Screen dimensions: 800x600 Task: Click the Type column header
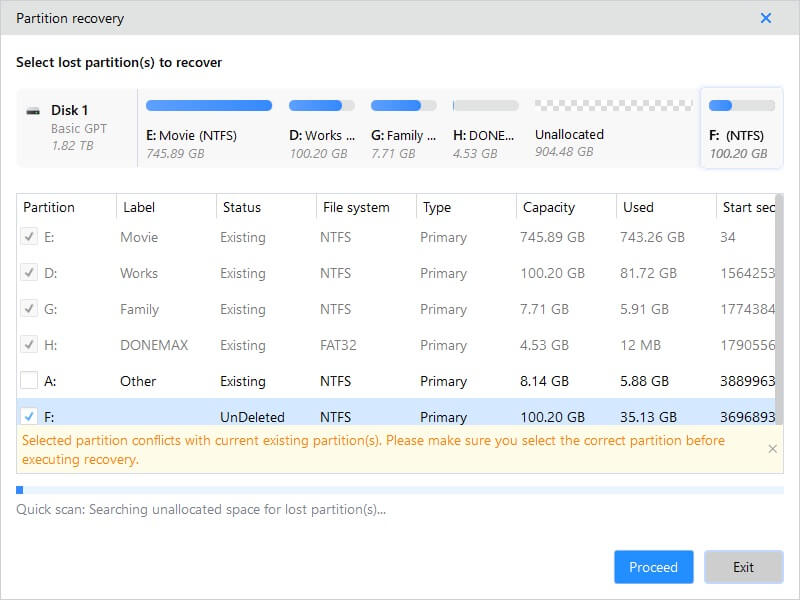tap(466, 207)
